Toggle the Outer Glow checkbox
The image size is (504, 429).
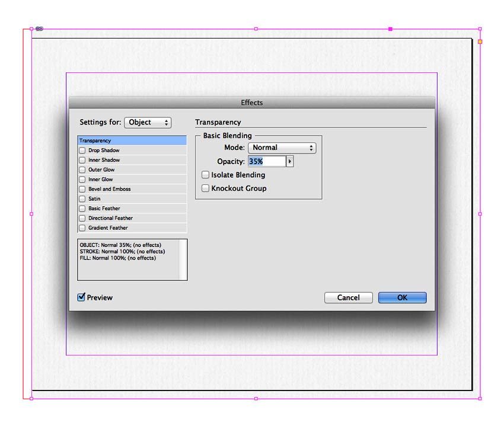[x=82, y=169]
